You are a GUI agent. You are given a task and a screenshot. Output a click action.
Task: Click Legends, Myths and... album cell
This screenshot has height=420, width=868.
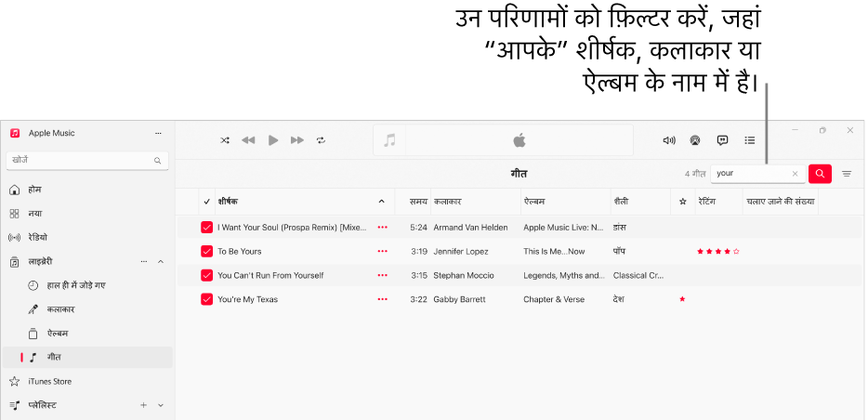564,275
